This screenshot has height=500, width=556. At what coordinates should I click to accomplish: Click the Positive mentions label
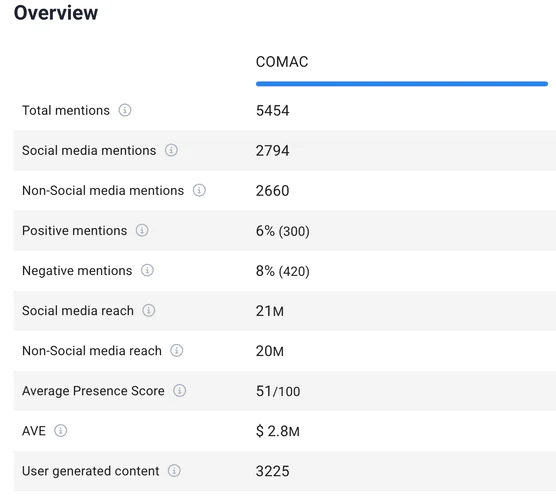pyautogui.click(x=74, y=230)
